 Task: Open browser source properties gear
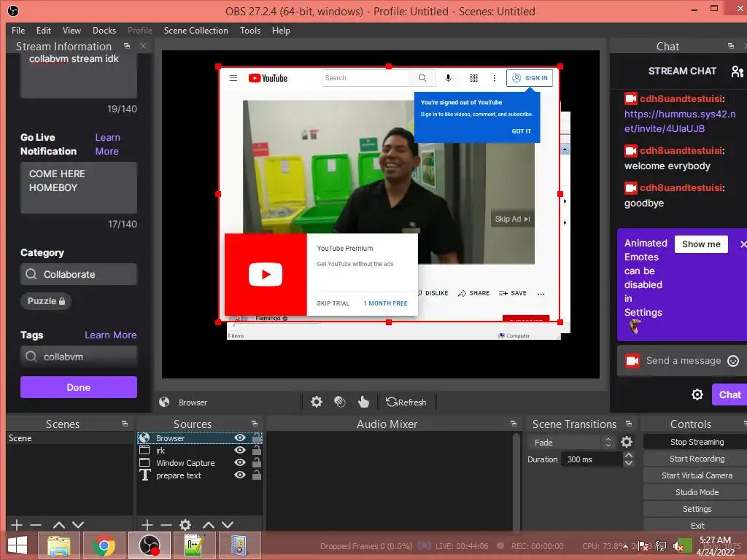(x=317, y=402)
